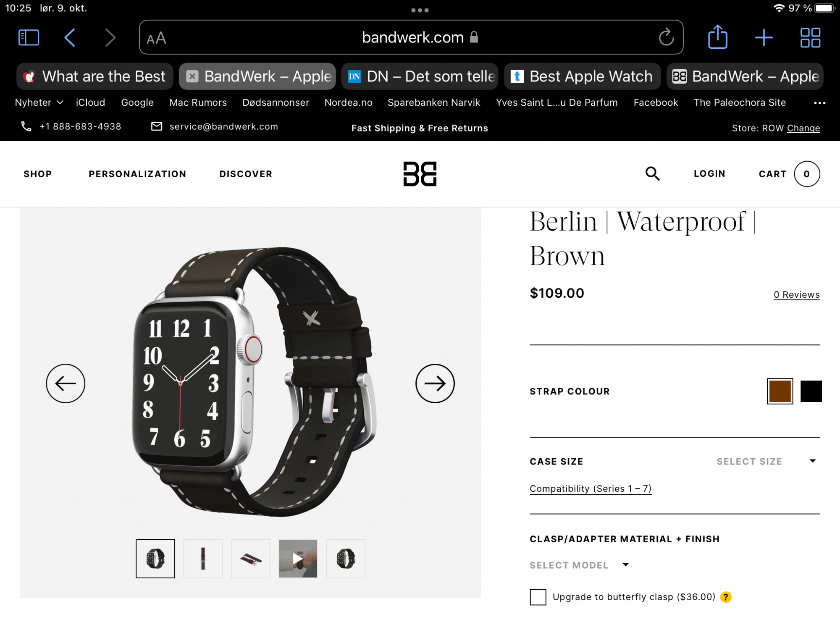Expand the Select Model dropdown
Viewport: 840px width, 630px height.
(580, 565)
